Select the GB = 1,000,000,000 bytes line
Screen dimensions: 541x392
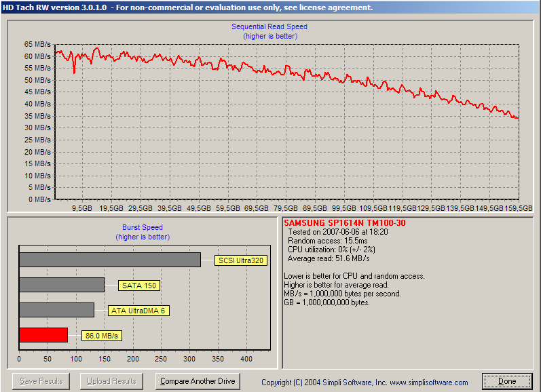327,302
